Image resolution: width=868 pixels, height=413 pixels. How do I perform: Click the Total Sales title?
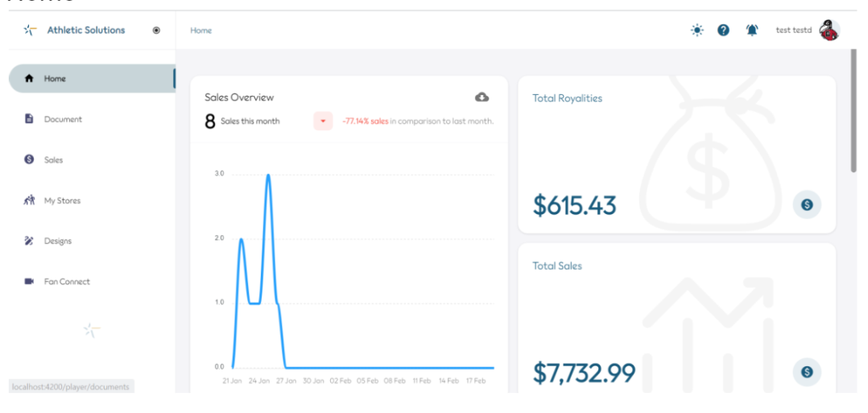(x=557, y=266)
